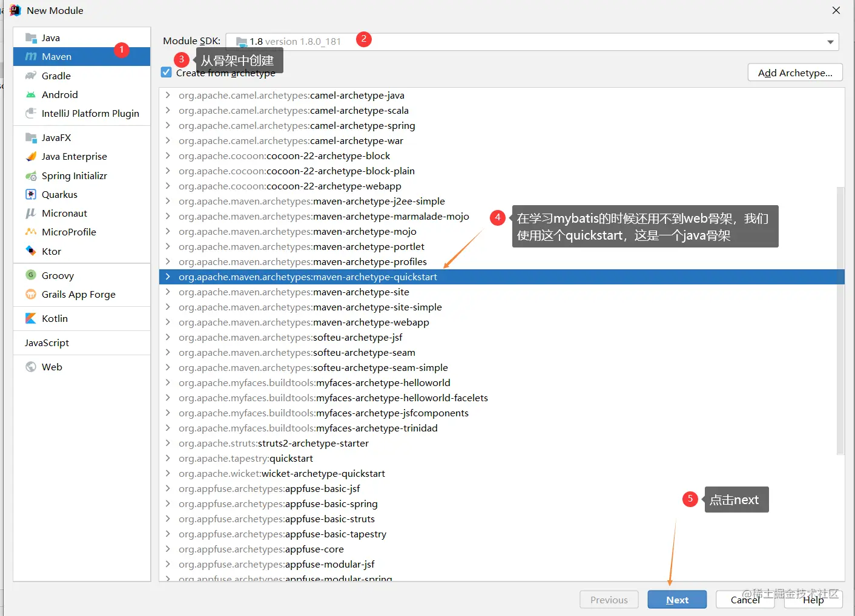Expand maven-archetype-webapp node
The height and width of the screenshot is (616, 855).
point(168,322)
